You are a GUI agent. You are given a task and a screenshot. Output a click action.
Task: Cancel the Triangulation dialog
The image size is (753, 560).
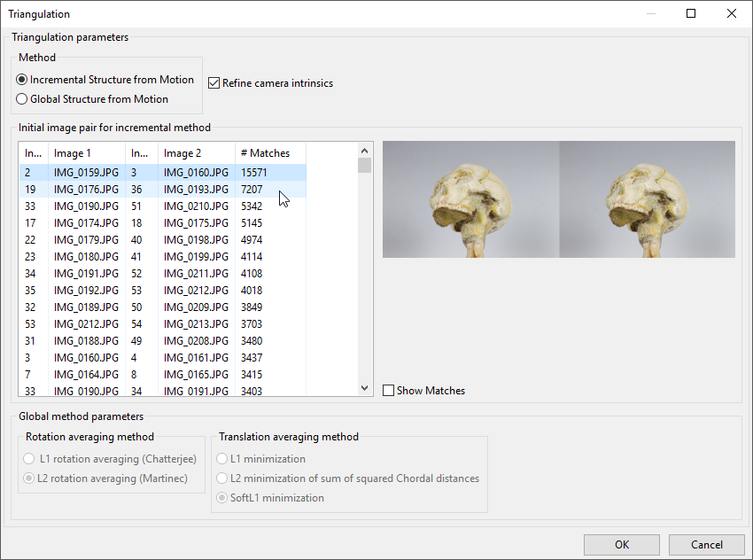coord(706,545)
